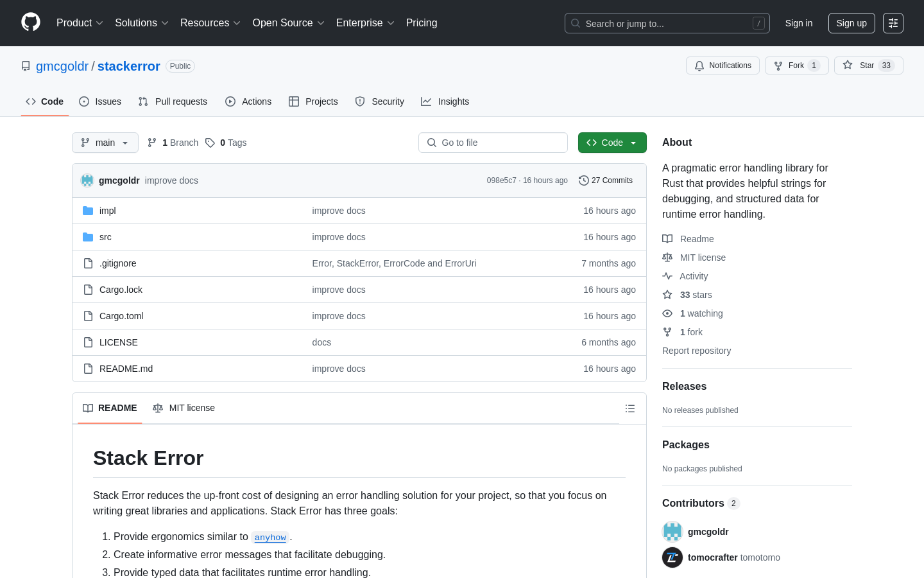
Task: Expand the Resources menu
Action: click(210, 23)
